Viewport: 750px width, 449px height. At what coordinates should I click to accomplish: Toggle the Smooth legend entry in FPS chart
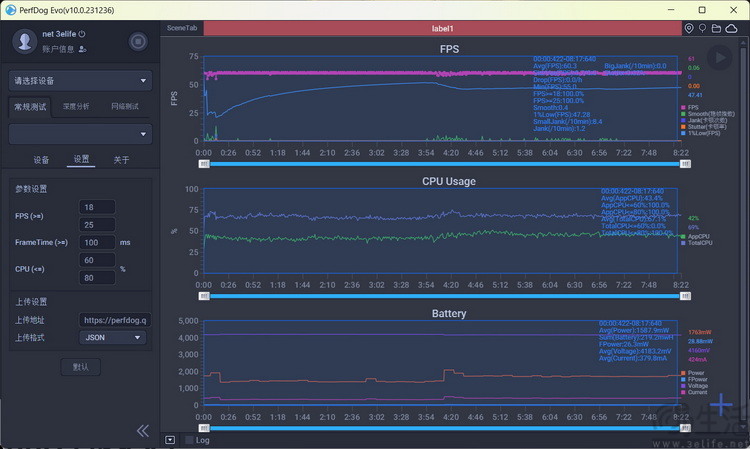707,114
